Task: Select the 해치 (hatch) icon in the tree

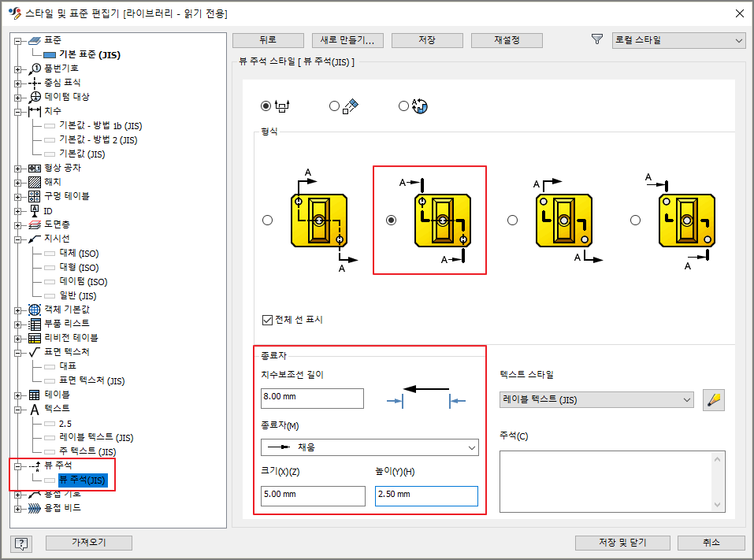Action: click(x=33, y=182)
